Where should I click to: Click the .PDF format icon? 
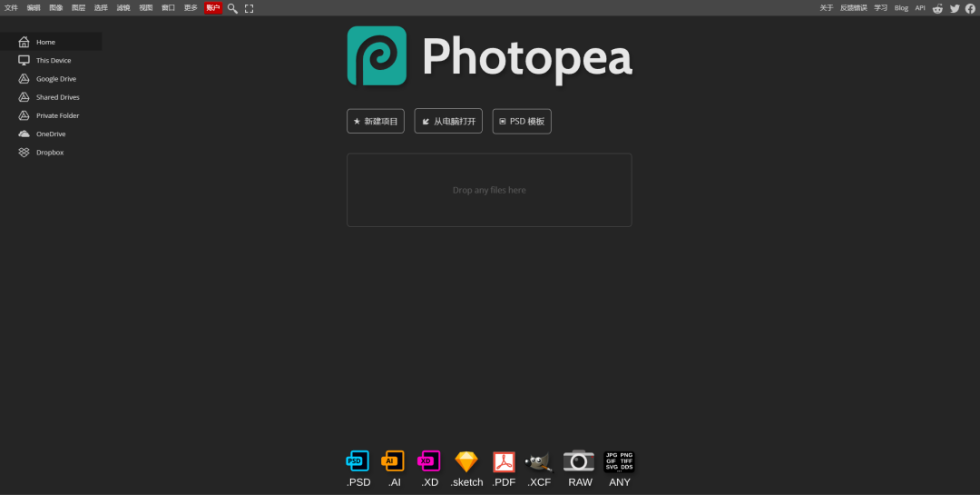pos(504,461)
